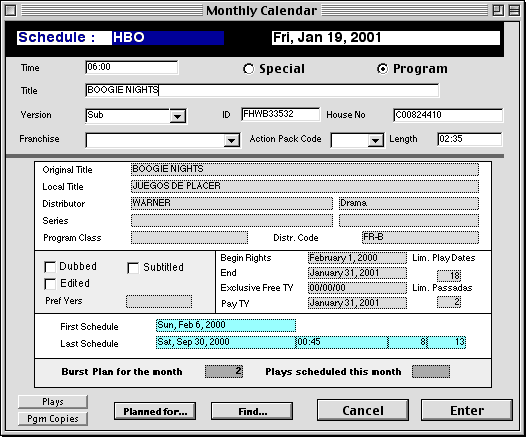The image size is (526, 437).
Task: Click the Enter button
Action: point(467,410)
